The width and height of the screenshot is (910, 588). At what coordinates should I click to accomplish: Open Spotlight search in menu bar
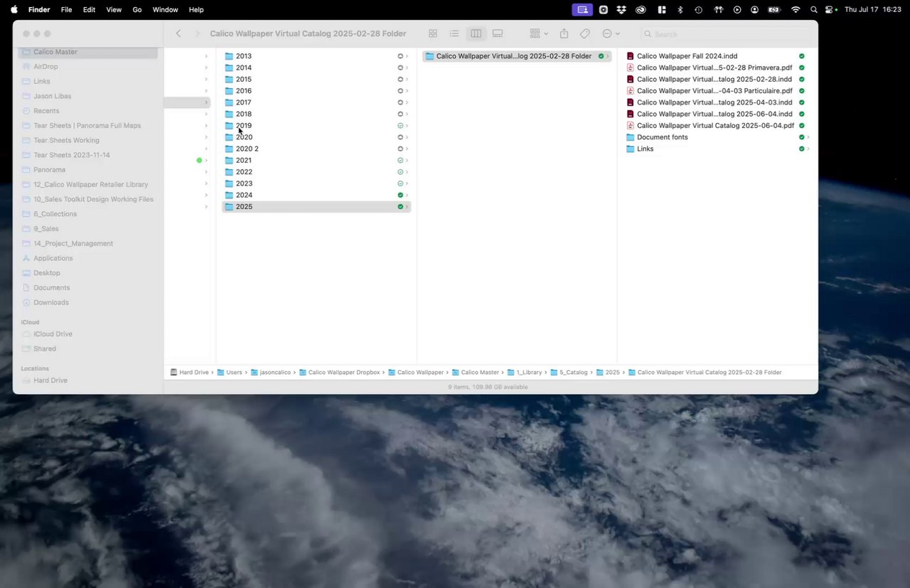pos(814,9)
